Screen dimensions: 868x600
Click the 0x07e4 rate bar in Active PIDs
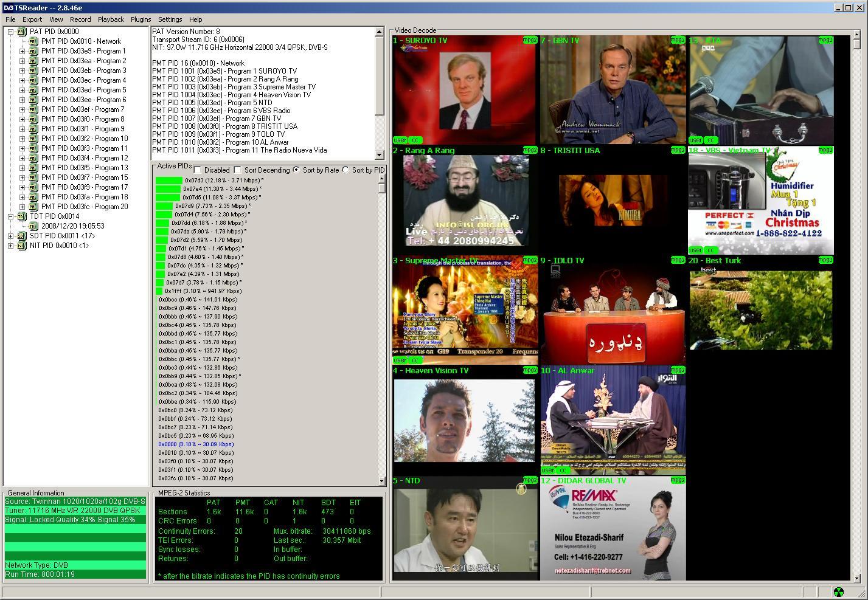tap(168, 189)
